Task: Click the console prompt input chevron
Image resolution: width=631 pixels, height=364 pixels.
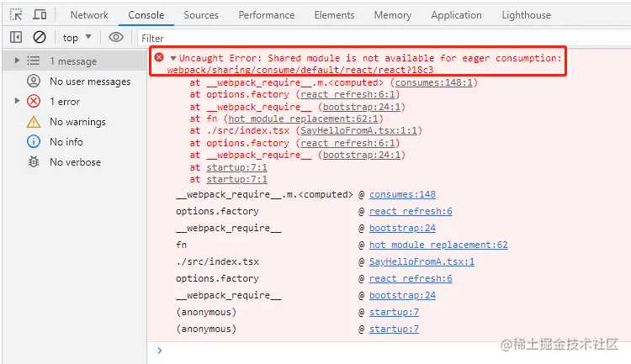Action: [x=160, y=351]
